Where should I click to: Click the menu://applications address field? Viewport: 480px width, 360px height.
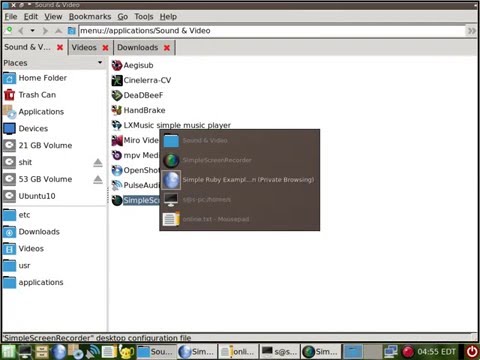click(x=272, y=31)
